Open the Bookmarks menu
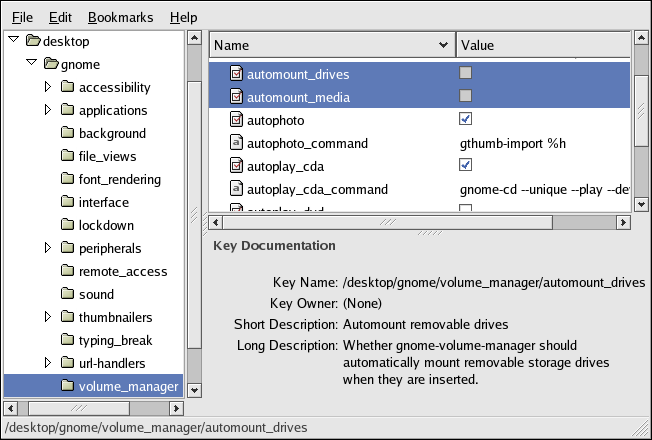The width and height of the screenshot is (652, 440). click(x=118, y=18)
